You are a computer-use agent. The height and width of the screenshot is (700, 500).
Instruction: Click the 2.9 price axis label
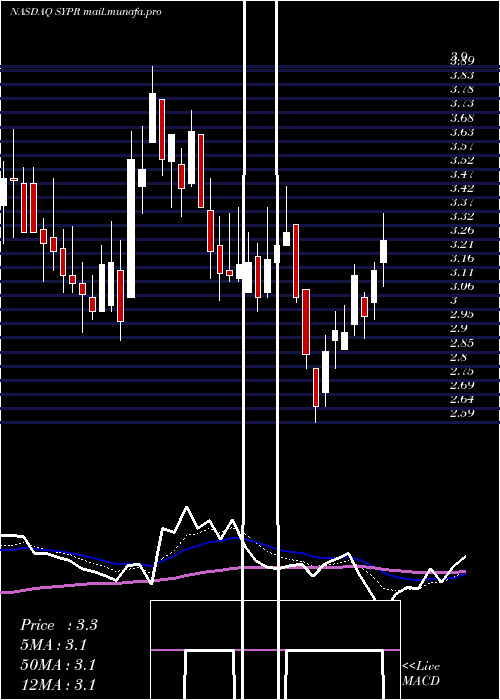tap(458, 329)
